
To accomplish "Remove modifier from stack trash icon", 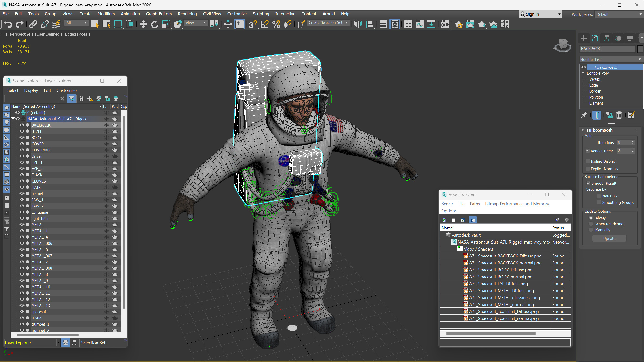I will click(x=619, y=115).
